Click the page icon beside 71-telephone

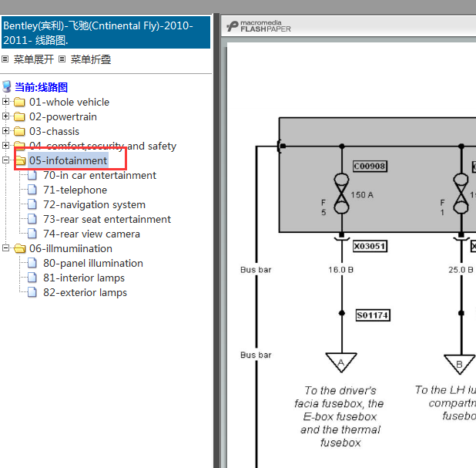(x=32, y=190)
